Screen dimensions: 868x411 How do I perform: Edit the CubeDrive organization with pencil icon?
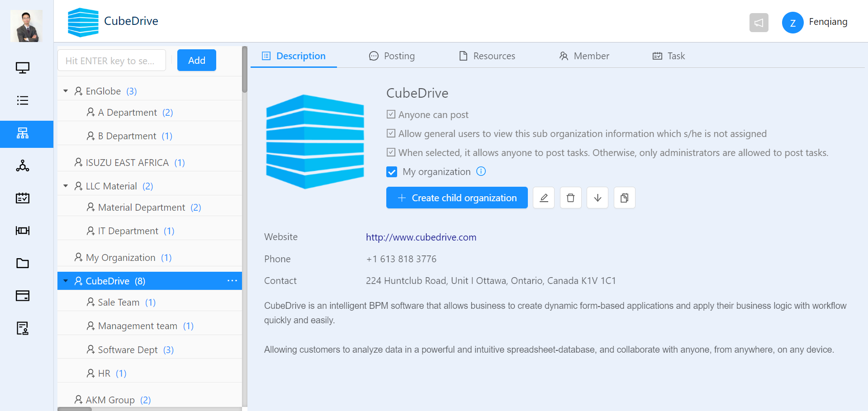[x=544, y=198]
